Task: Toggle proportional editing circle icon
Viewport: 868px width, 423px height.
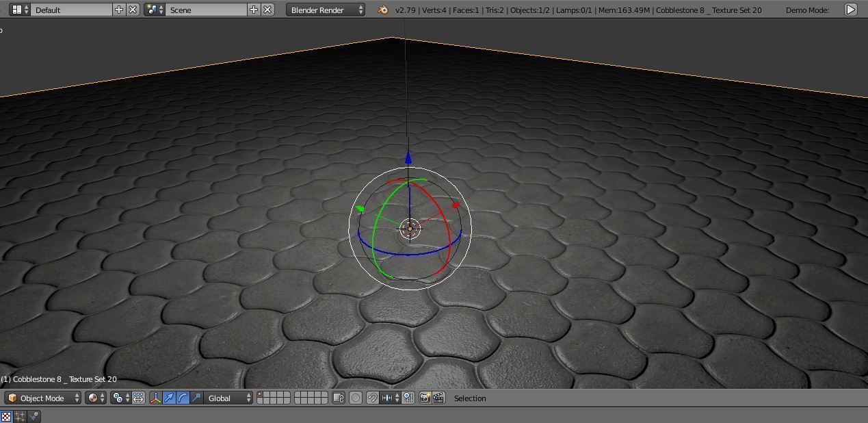Action: pyautogui.click(x=356, y=398)
